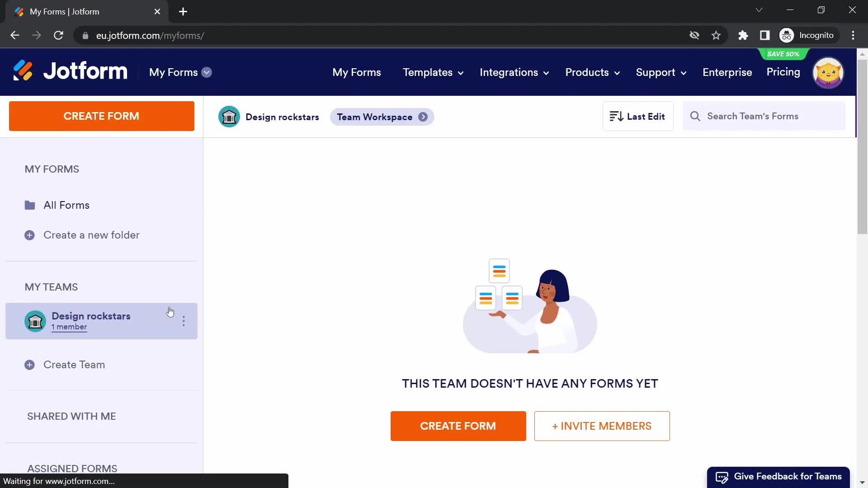Click the Create a new folder plus icon

click(x=29, y=234)
